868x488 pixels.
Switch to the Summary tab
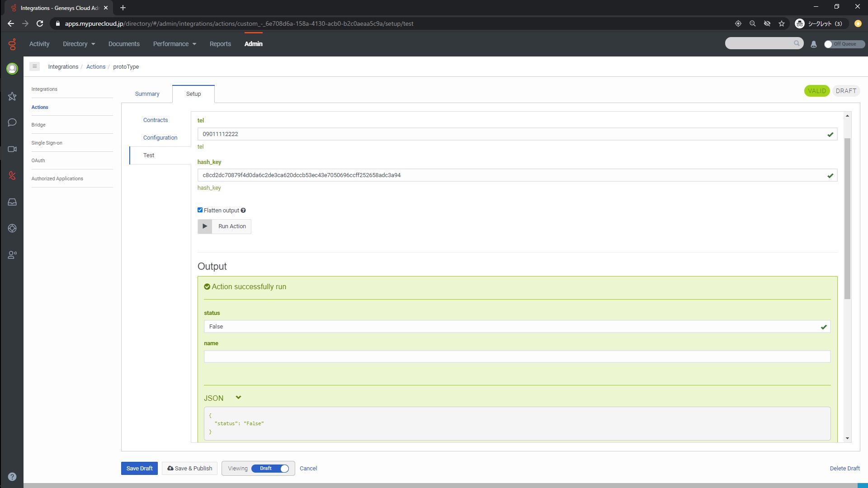point(147,94)
